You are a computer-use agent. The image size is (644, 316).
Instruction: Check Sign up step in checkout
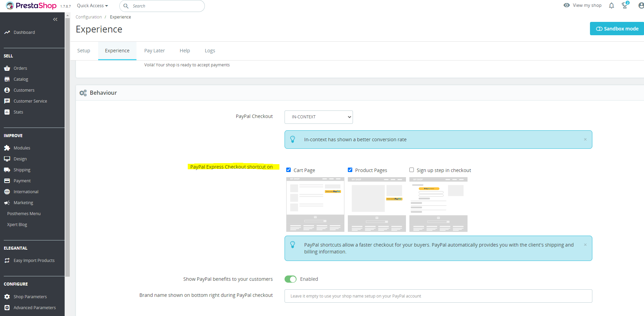[x=412, y=170]
